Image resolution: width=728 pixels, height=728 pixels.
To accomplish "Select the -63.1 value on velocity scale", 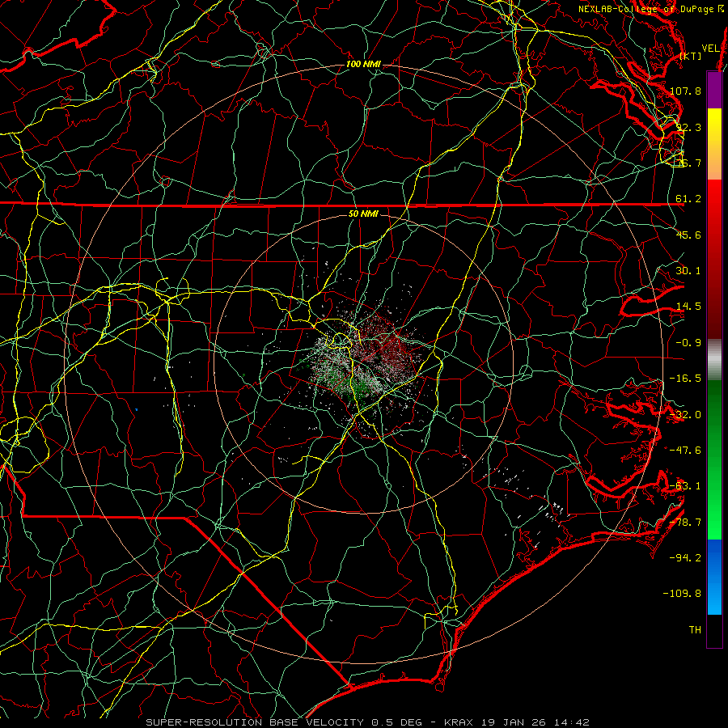I will (685, 486).
